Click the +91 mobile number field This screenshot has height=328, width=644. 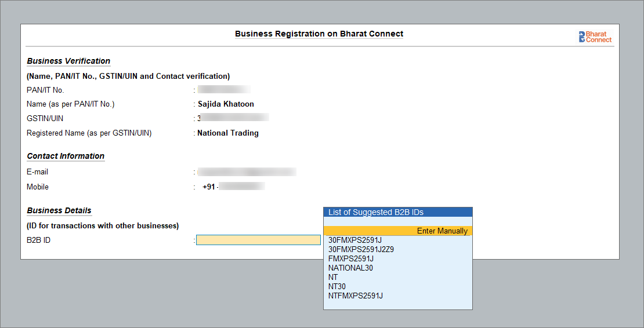(233, 187)
